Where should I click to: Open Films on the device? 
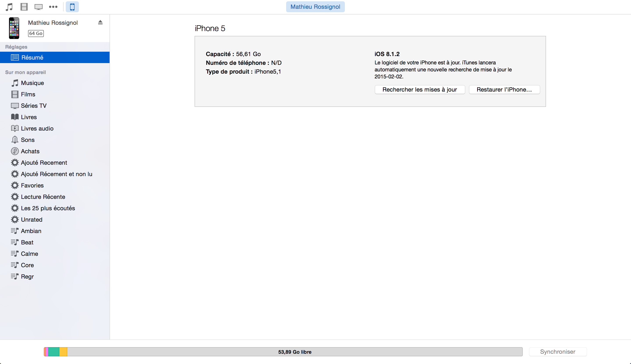(55, 94)
